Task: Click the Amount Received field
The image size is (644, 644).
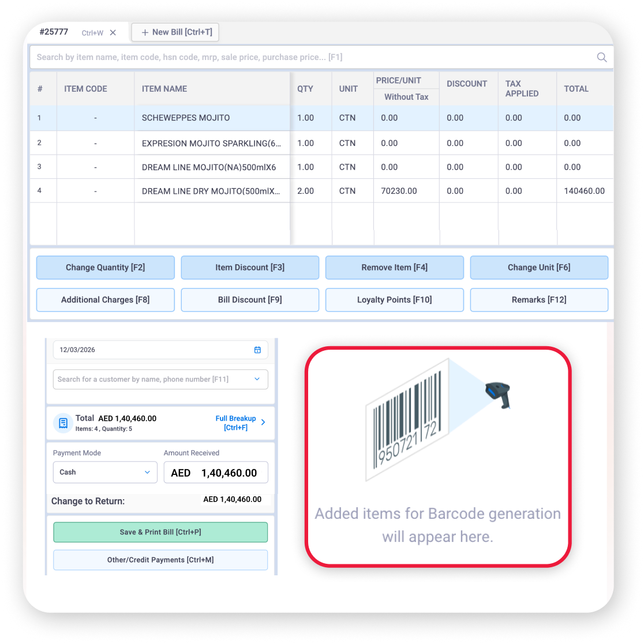Action: tap(216, 473)
